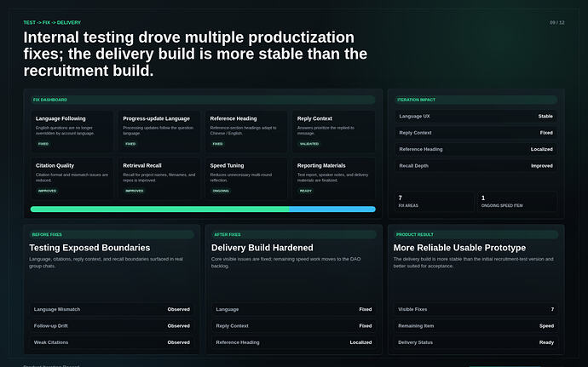Click the Ongoing Speed Item stat tile
The image size is (588, 367).
pyautogui.click(x=517, y=201)
